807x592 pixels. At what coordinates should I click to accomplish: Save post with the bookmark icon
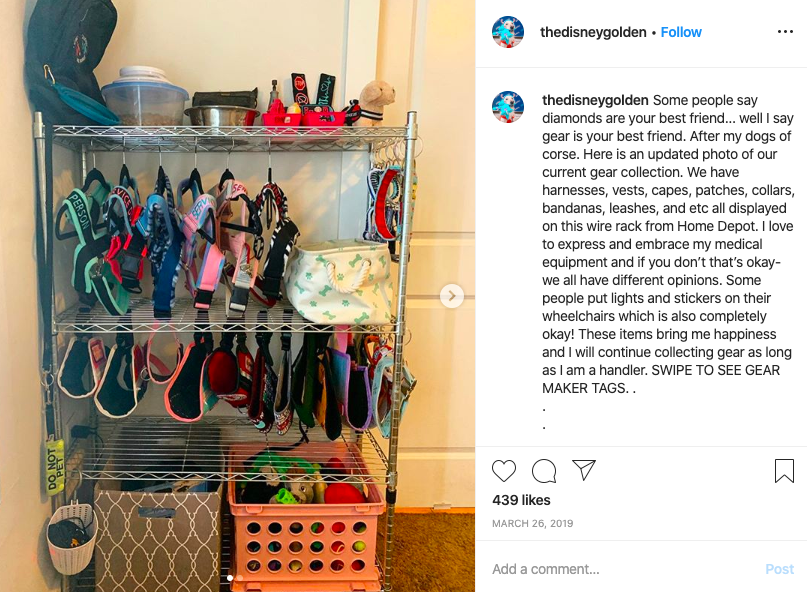[784, 471]
